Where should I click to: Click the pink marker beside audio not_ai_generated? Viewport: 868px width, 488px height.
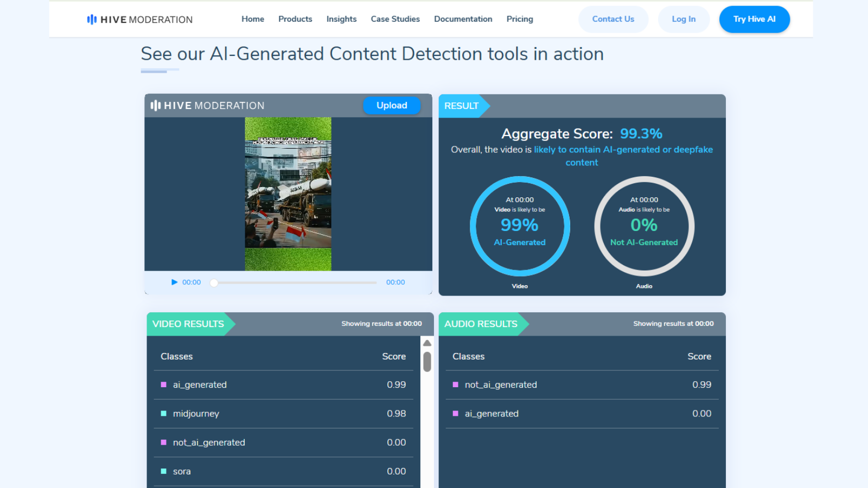click(x=455, y=384)
